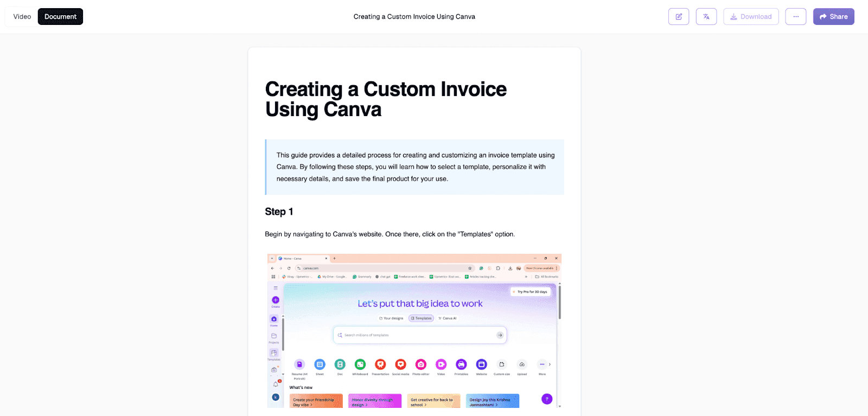
Task: Click 'Search millions of templates' field in screenshot
Action: click(x=420, y=335)
